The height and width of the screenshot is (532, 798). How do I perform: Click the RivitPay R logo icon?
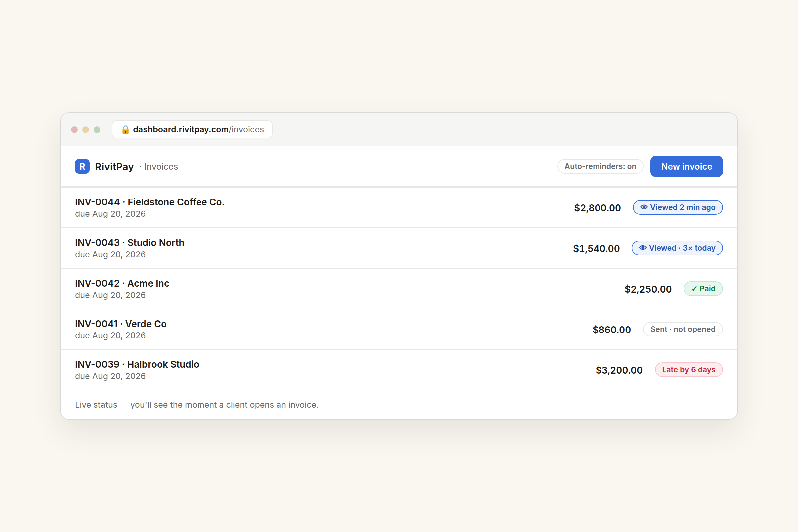tap(82, 166)
